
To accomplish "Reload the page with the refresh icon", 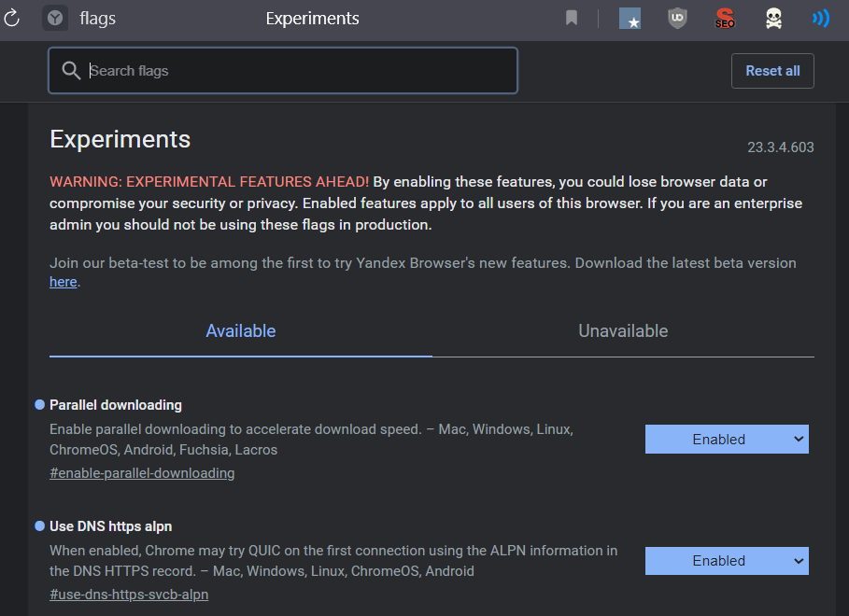I will tap(11, 19).
